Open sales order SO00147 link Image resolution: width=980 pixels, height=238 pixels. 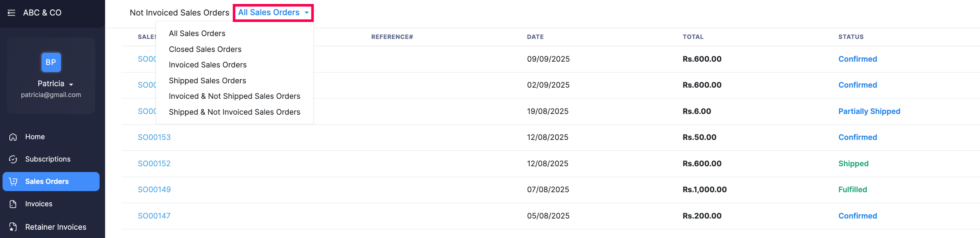pyautogui.click(x=154, y=216)
